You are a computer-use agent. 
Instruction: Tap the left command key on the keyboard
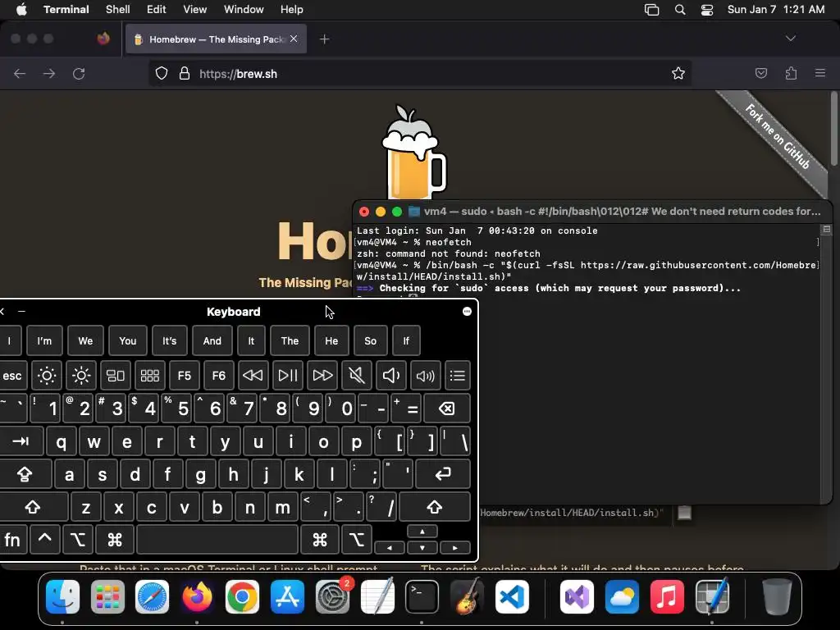tap(115, 540)
